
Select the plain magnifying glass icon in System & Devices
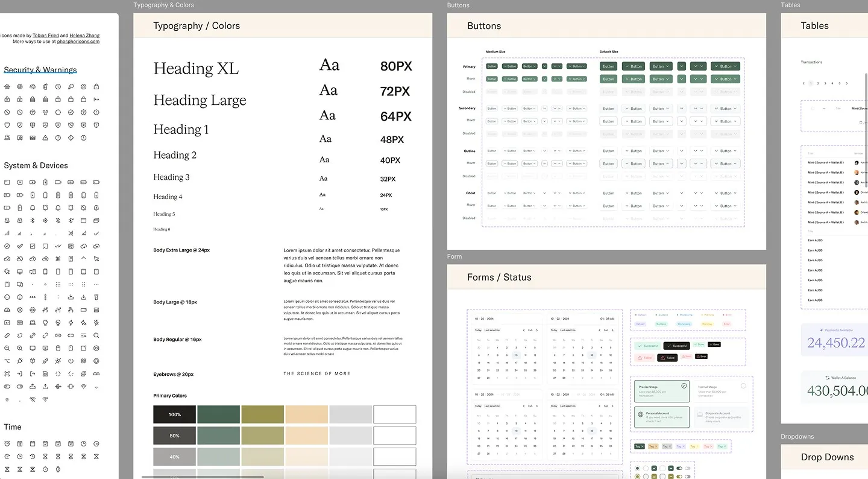pyautogui.click(x=96, y=335)
